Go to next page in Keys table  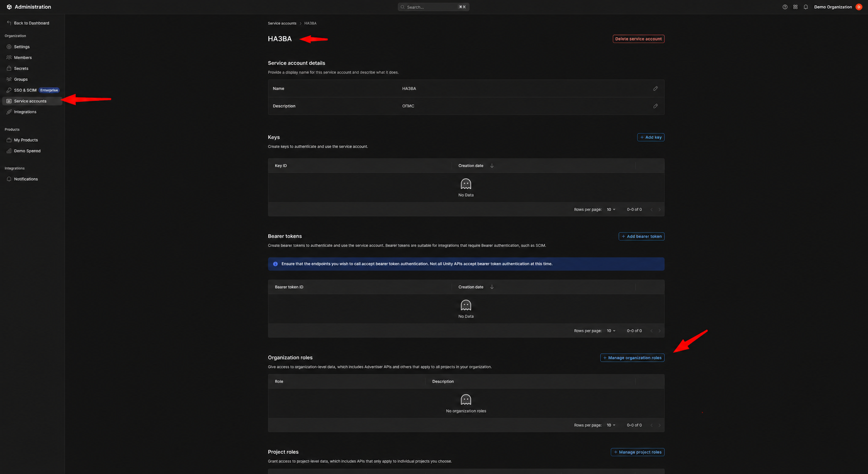(659, 210)
